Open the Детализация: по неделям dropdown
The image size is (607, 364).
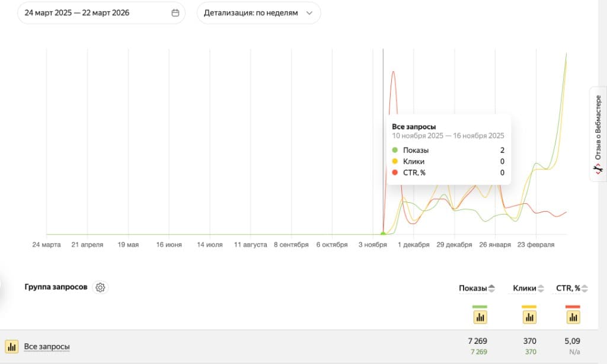258,12
